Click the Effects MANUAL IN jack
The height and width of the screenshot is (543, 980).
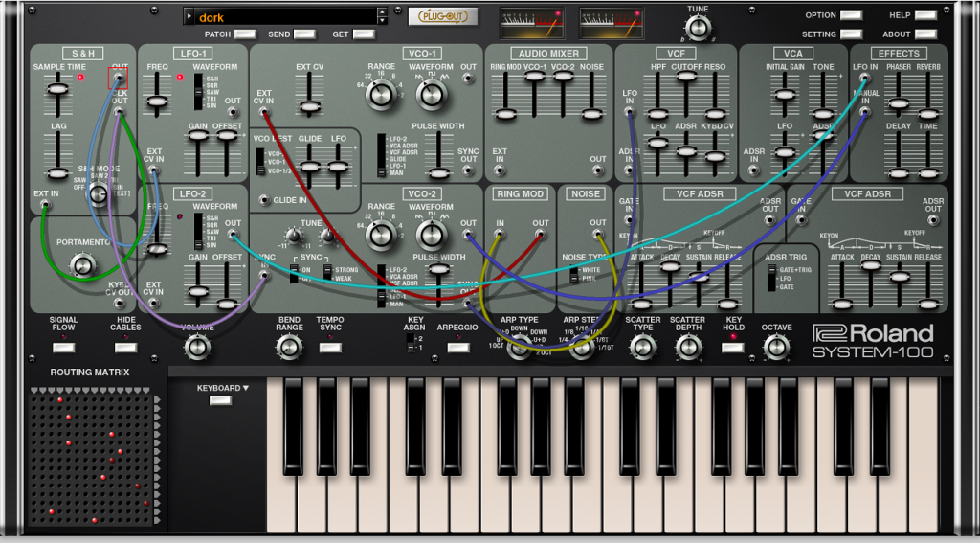coord(864,111)
